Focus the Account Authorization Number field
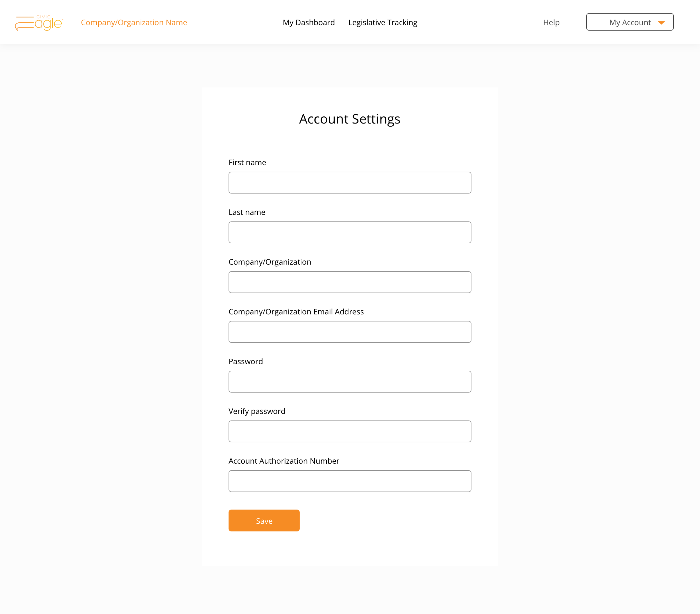 (350, 481)
